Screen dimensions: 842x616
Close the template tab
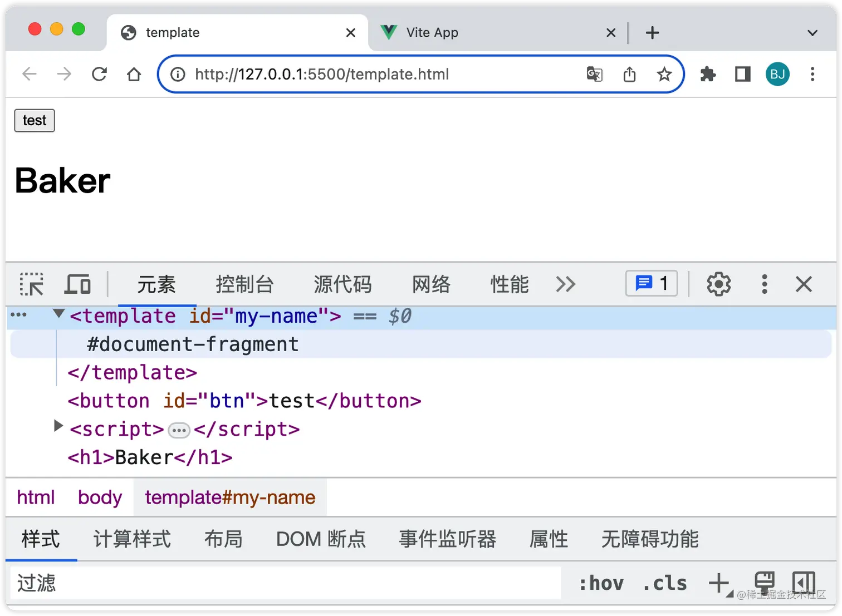(350, 33)
